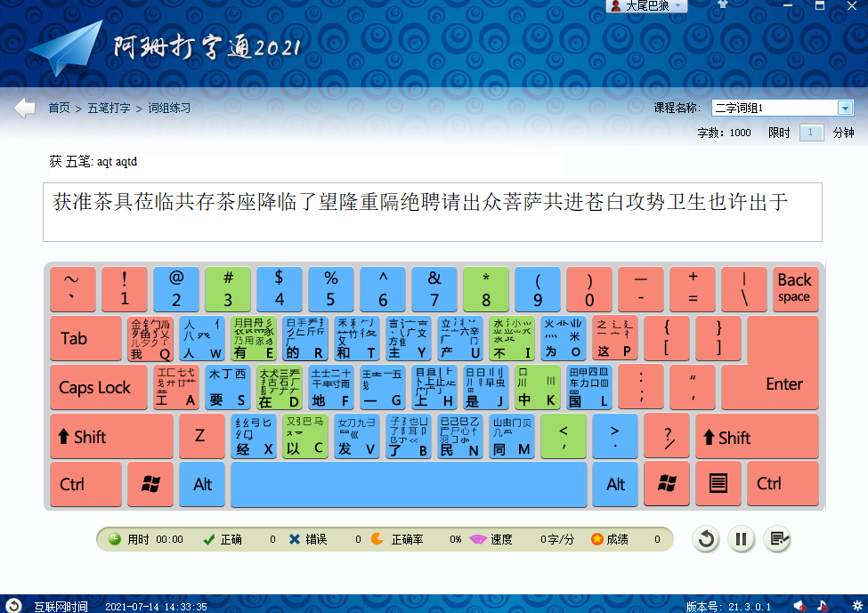This screenshot has width=868, height=613.
Task: Click the X key labeled 经
Action: [x=253, y=436]
